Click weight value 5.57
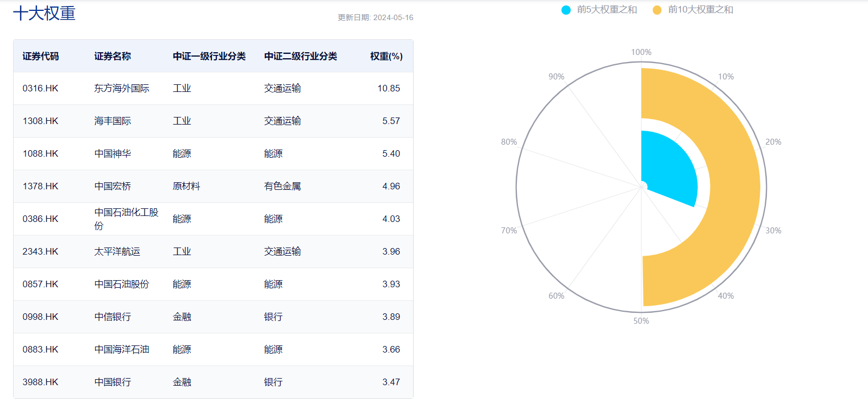Image resolution: width=868 pixels, height=408 pixels. pyautogui.click(x=391, y=121)
